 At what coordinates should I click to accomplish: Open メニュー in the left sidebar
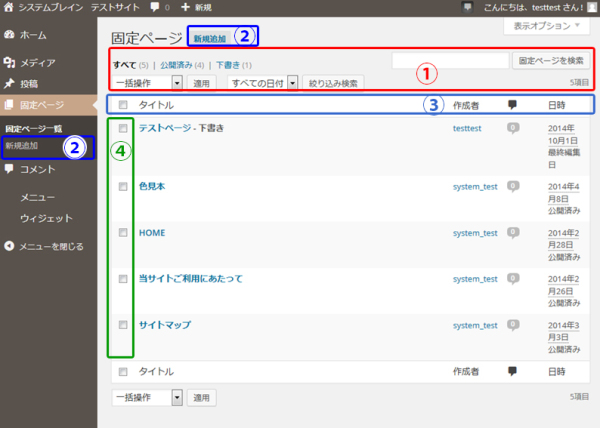pyautogui.click(x=38, y=197)
